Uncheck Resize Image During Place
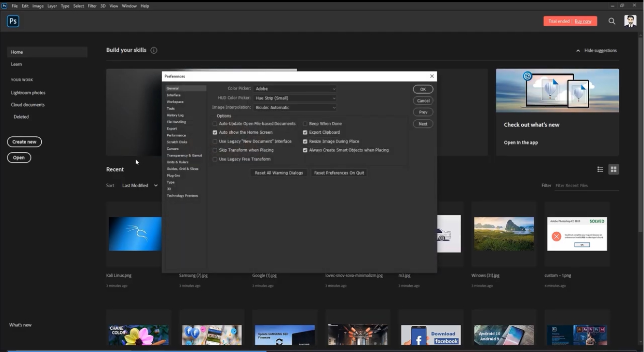 tap(305, 142)
